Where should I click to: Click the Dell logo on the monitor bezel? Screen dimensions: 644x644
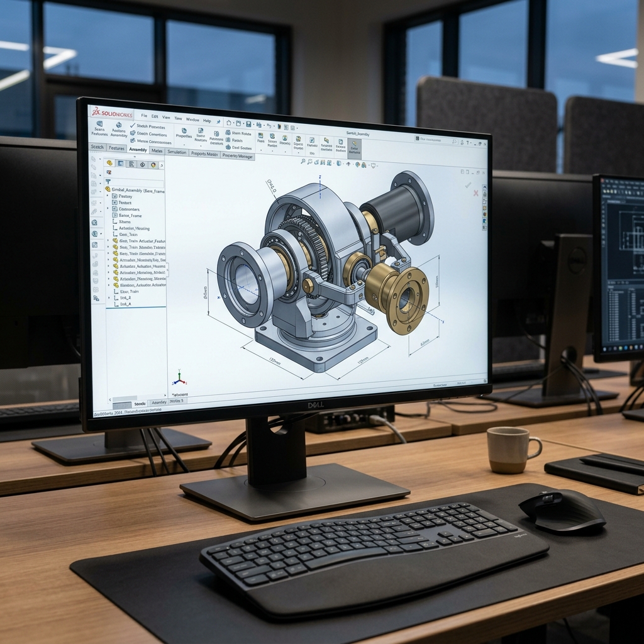[x=316, y=404]
